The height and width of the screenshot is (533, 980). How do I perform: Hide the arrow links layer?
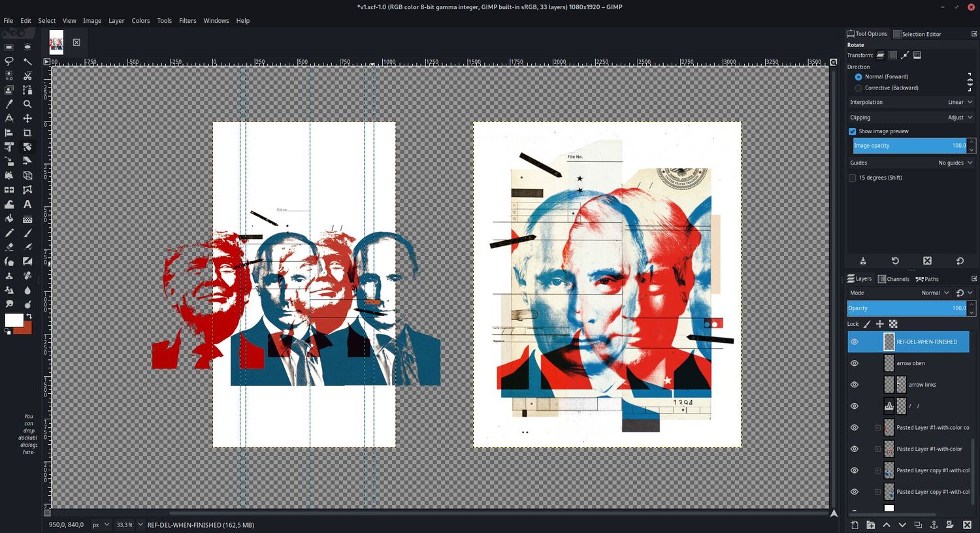tap(855, 385)
